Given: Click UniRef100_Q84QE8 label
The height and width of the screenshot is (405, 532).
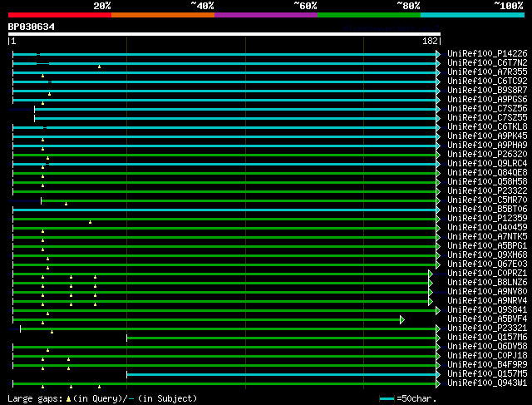Looking at the screenshot, I should tap(487, 173).
